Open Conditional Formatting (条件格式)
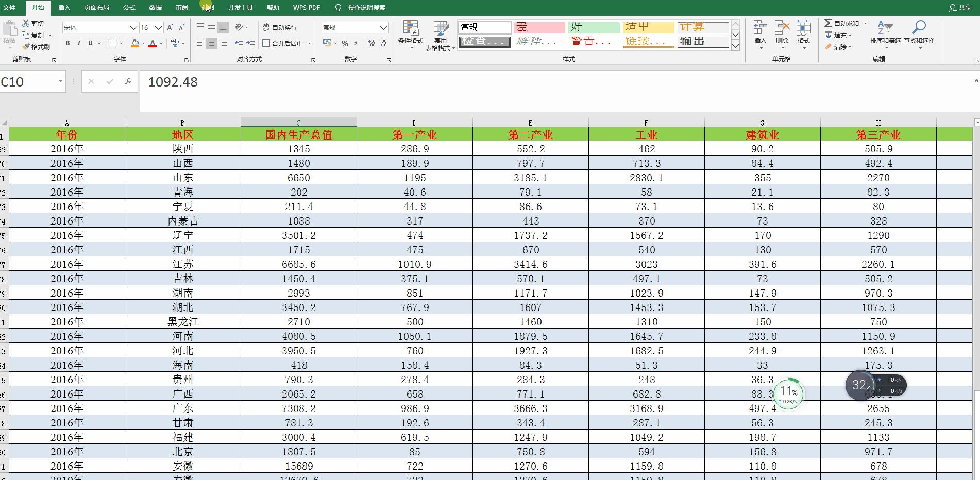Viewport: 980px width, 480px height. coord(410,35)
